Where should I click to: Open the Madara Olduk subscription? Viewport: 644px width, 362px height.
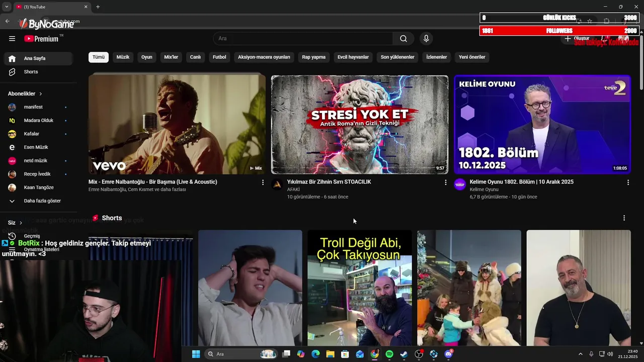tap(38, 121)
